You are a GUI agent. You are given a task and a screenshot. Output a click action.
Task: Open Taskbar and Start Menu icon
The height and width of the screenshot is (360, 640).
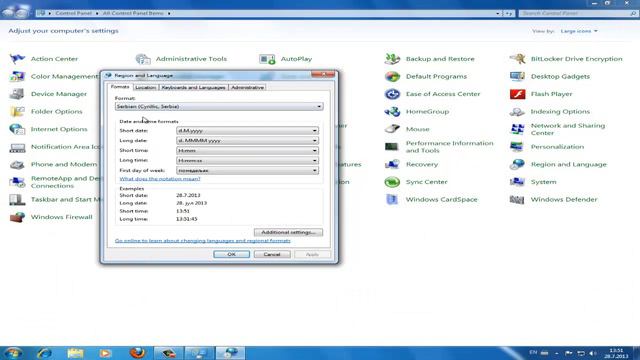click(x=17, y=200)
